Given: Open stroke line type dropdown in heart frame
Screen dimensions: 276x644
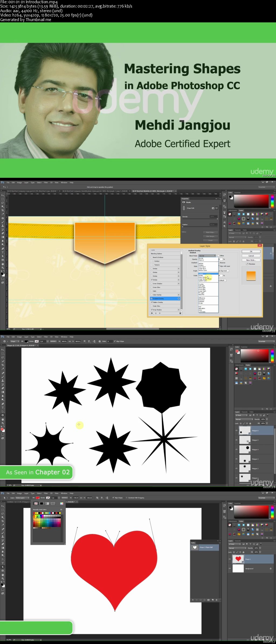Looking at the screenshot, I should click(x=64, y=498).
